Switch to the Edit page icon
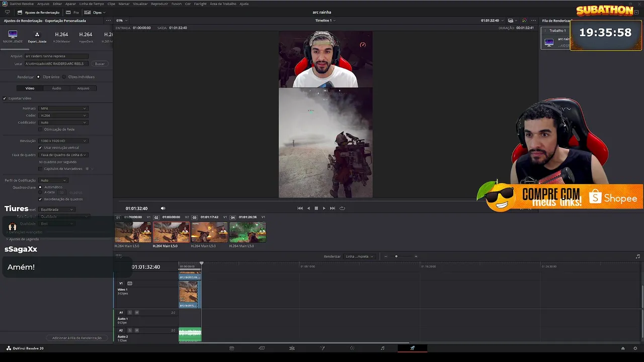Viewport: 644px width, 362px height. coord(292,348)
